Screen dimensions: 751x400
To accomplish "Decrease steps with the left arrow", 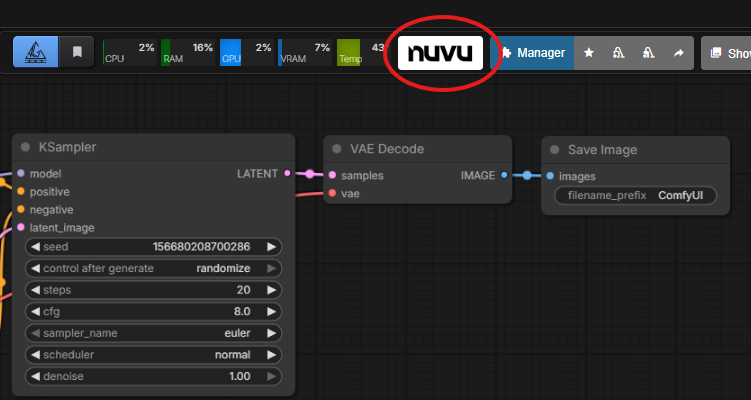I will tap(35, 290).
